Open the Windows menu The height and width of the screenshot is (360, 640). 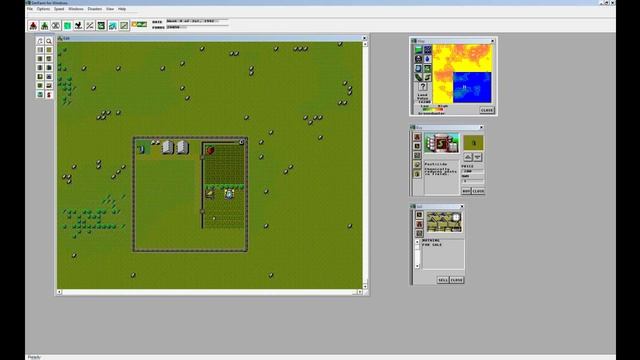click(x=76, y=9)
